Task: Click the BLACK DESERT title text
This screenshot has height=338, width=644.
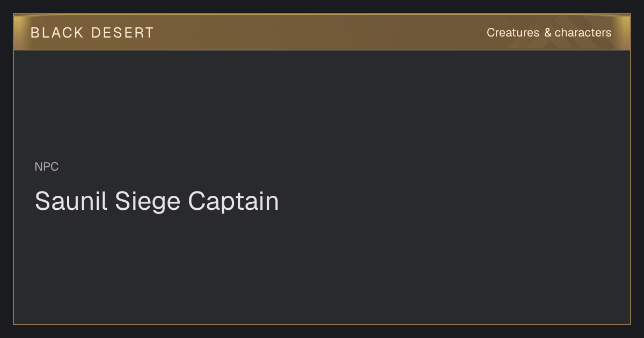Action: coord(92,33)
